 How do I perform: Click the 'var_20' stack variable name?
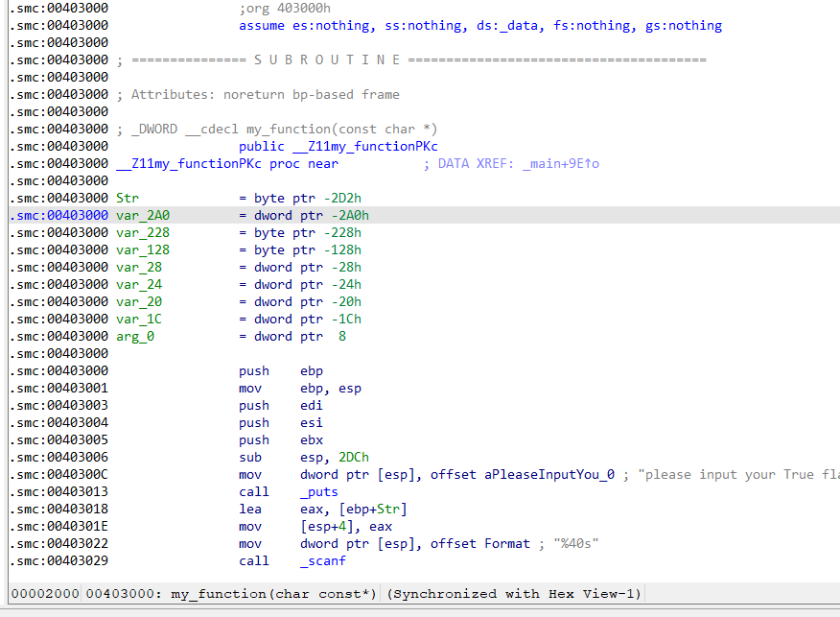[139, 301]
